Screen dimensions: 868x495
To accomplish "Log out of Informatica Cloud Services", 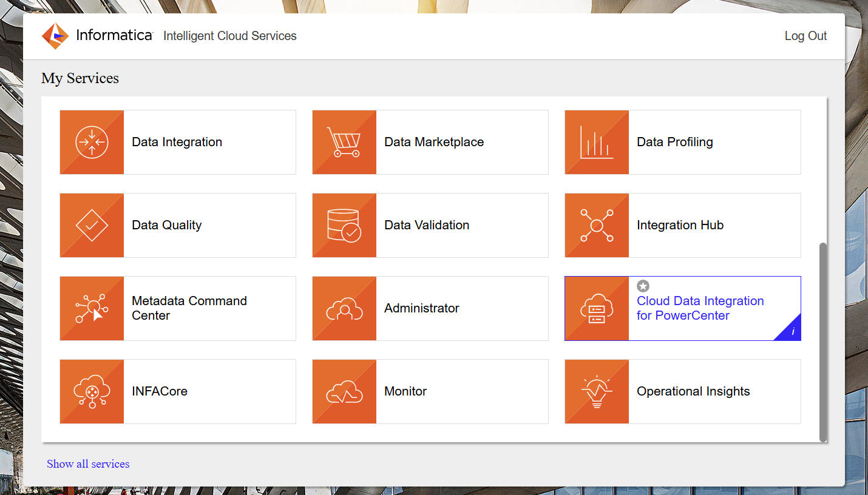I will click(x=805, y=36).
